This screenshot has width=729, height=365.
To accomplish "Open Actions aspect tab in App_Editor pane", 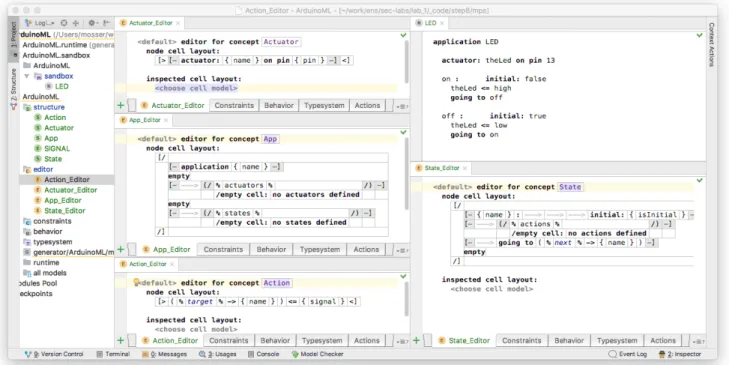I will [x=366, y=249].
